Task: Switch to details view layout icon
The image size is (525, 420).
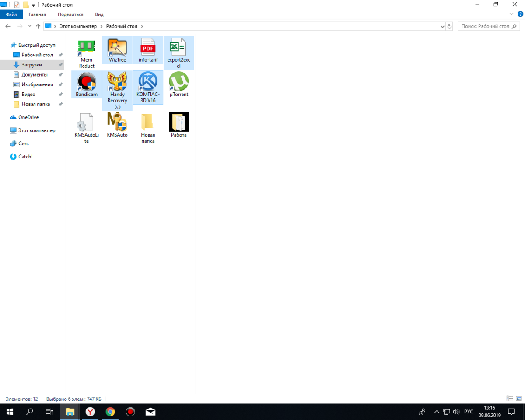Action: click(510, 399)
